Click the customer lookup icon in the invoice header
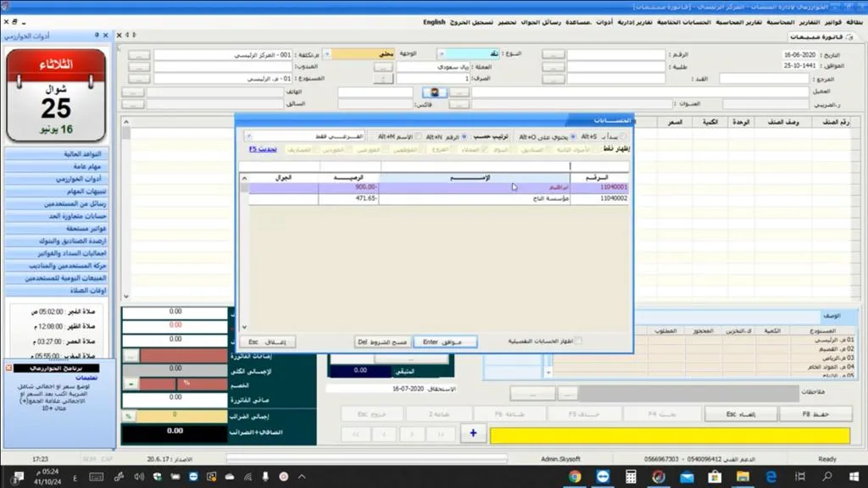Viewport: 868px width, 488px height. tap(435, 91)
